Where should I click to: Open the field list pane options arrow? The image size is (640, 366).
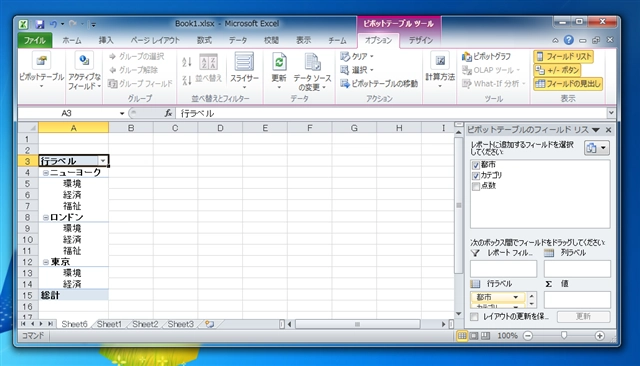click(x=596, y=130)
